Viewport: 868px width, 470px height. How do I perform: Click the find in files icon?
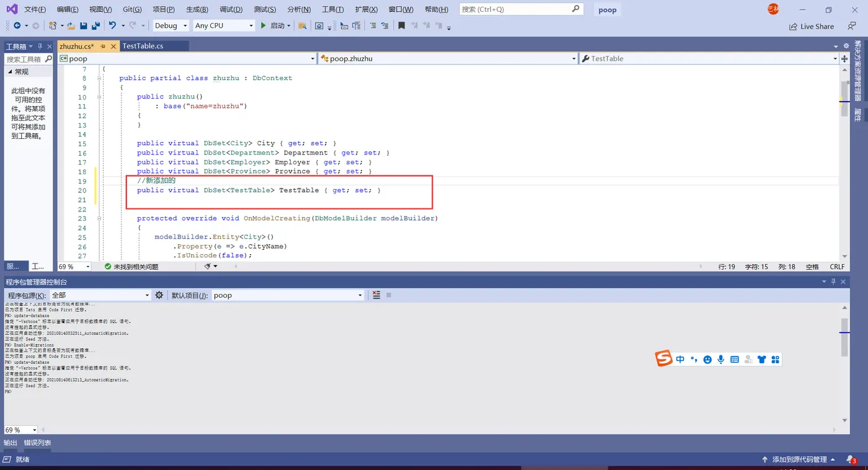[x=303, y=25]
